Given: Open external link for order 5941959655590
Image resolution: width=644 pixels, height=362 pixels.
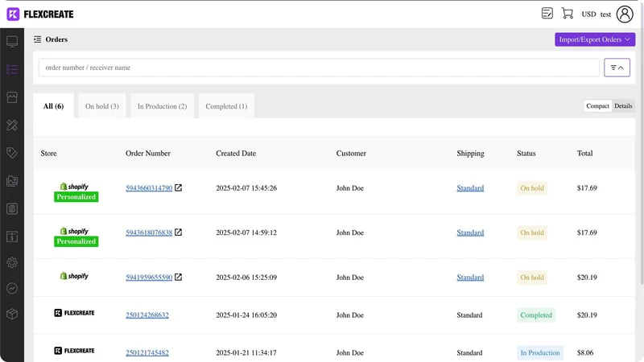Looking at the screenshot, I should coord(178,277).
